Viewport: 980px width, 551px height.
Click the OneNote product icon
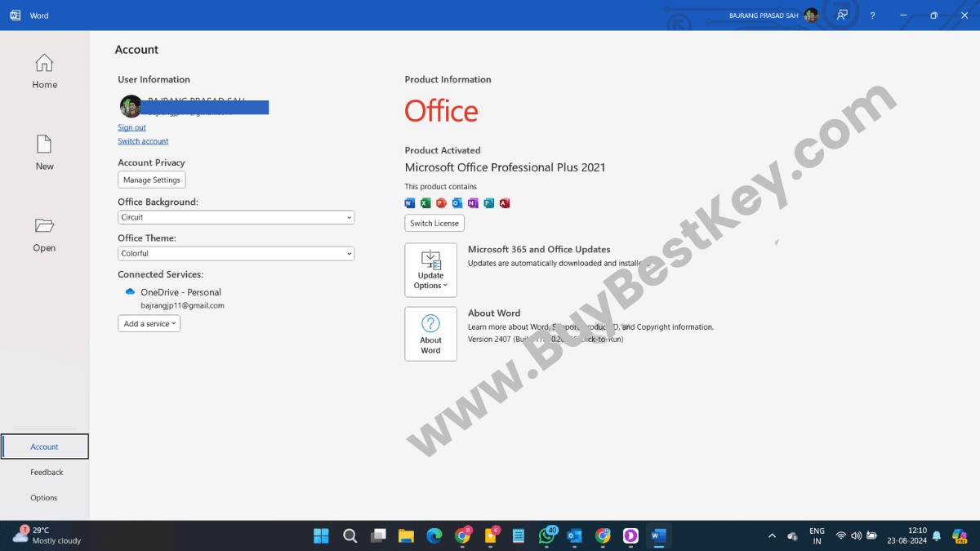pyautogui.click(x=473, y=203)
